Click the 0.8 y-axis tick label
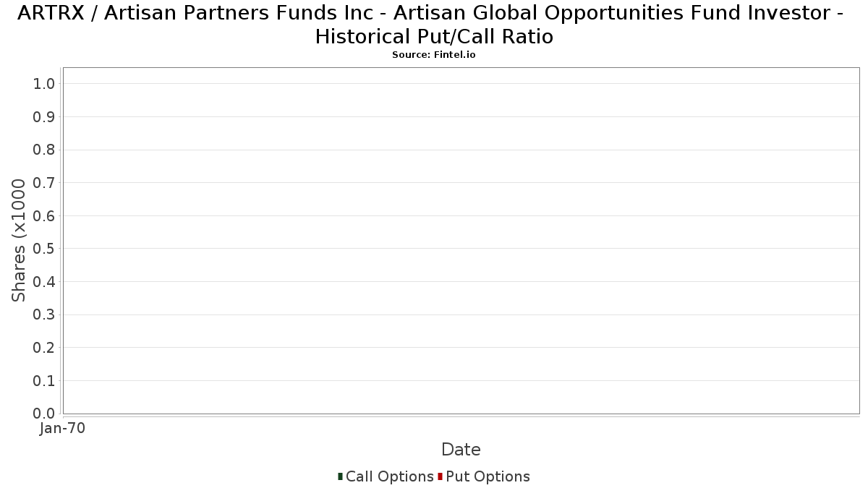This screenshot has width=868, height=488. point(44,150)
